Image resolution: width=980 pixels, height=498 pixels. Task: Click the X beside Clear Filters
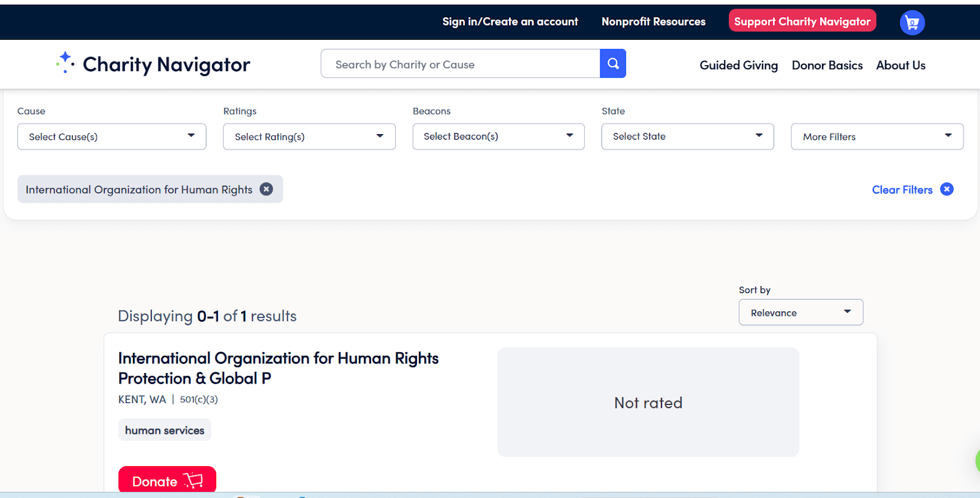pos(947,189)
